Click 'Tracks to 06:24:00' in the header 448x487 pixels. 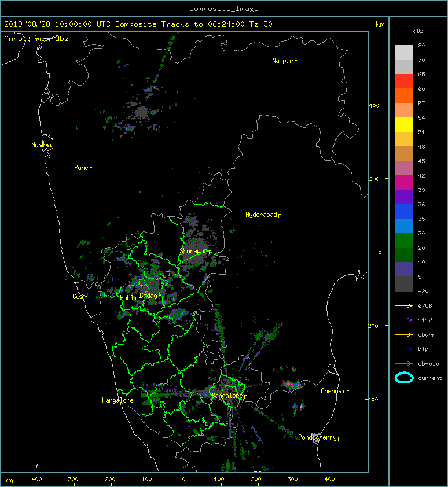(x=203, y=24)
